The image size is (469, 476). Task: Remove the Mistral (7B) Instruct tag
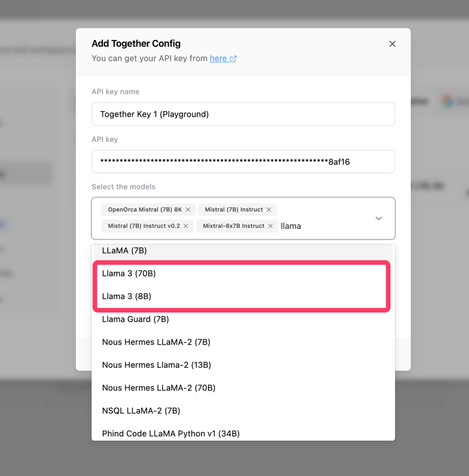point(269,210)
